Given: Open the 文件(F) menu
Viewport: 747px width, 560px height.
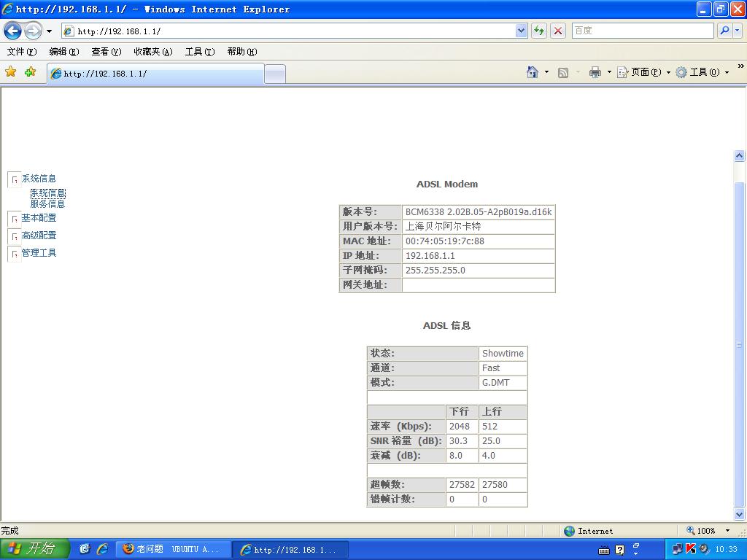Looking at the screenshot, I should (x=22, y=52).
